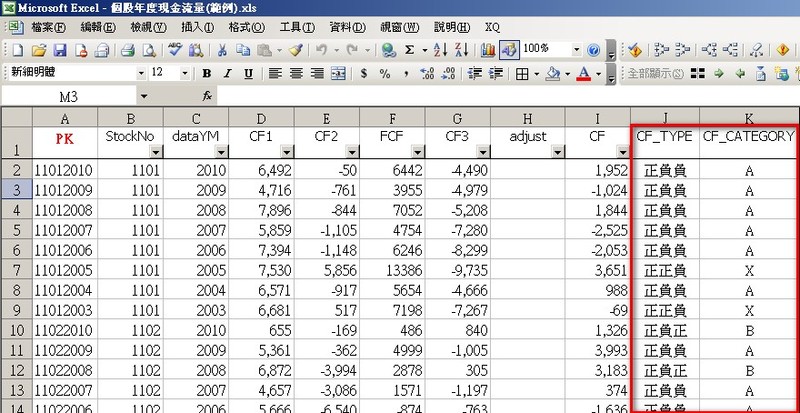The height and width of the screenshot is (413, 800).
Task: Open StockNo column filter dropdown
Action: tap(156, 152)
